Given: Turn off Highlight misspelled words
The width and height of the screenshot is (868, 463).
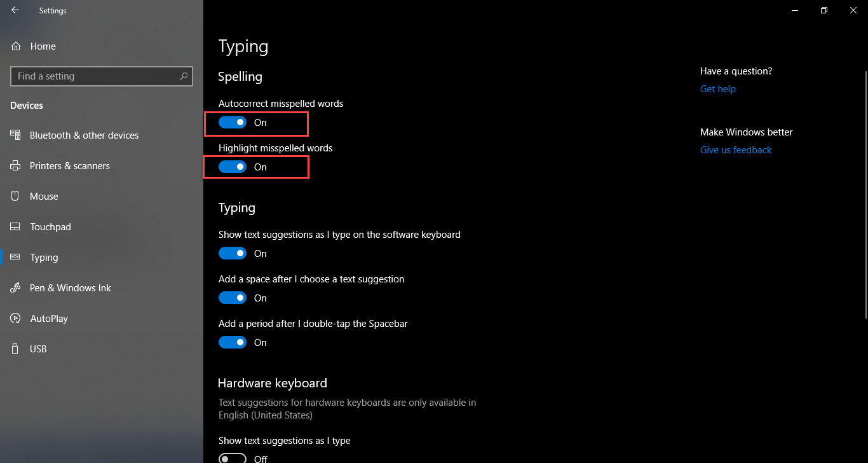Looking at the screenshot, I should [x=233, y=167].
